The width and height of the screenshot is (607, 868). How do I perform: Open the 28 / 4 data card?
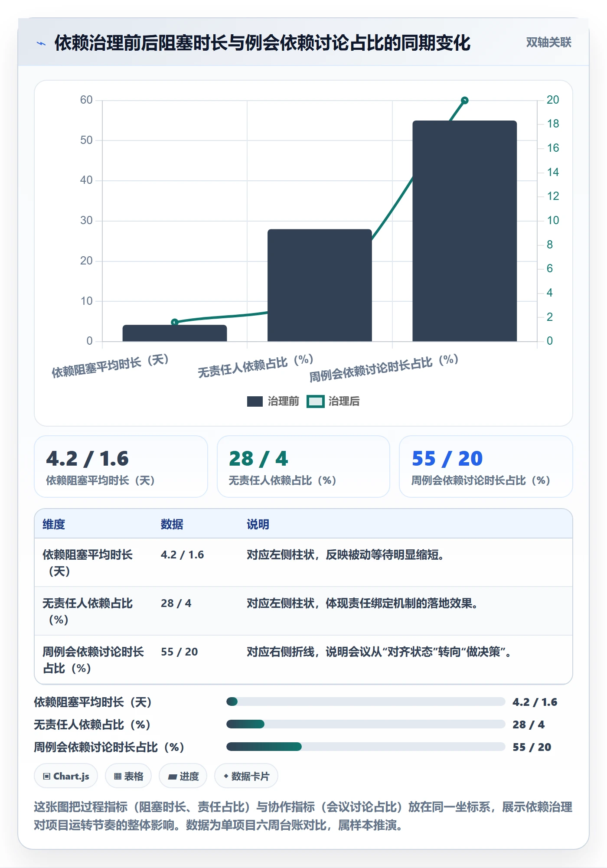[303, 467]
